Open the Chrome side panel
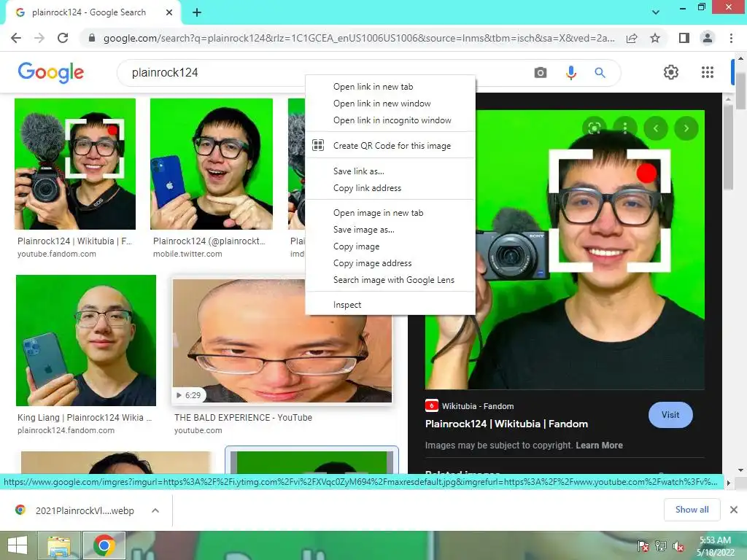This screenshot has width=747, height=560. click(x=684, y=38)
